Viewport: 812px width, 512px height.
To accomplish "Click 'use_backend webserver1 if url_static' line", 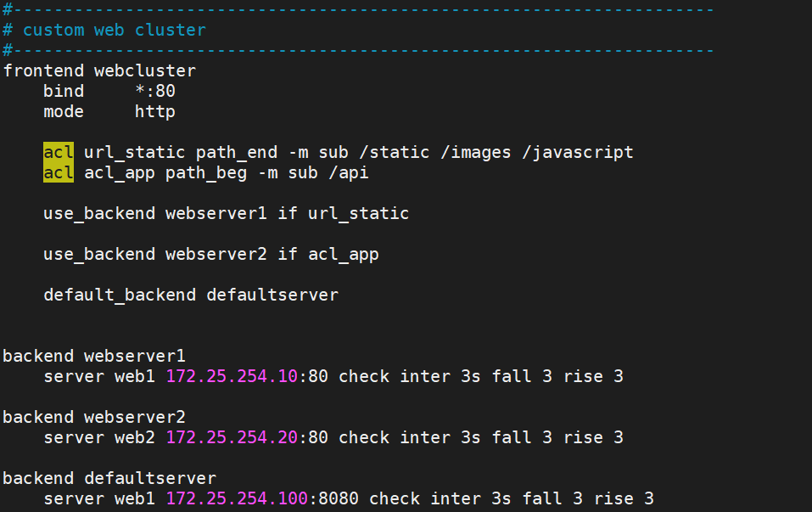I will pyautogui.click(x=227, y=213).
